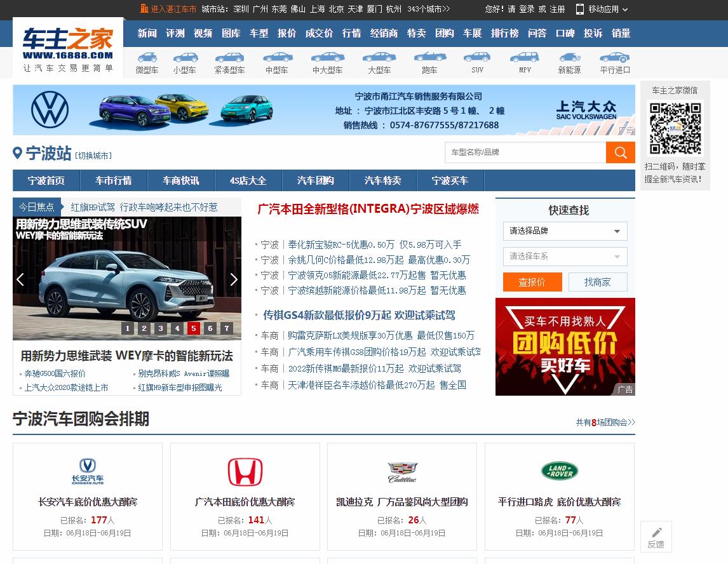Jump to carousel slide 3
The width and height of the screenshot is (728, 564).
pos(161,328)
